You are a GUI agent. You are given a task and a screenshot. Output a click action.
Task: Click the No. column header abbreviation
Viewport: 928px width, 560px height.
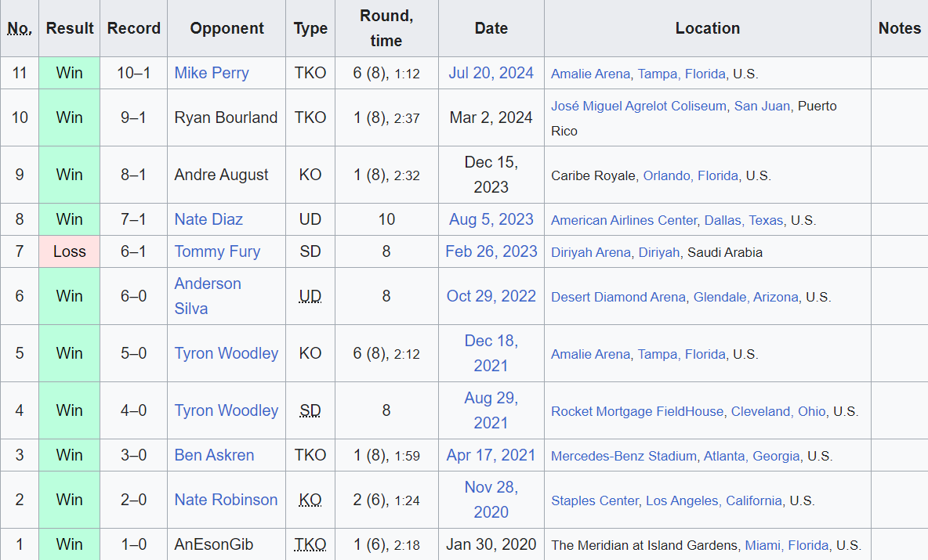20,28
